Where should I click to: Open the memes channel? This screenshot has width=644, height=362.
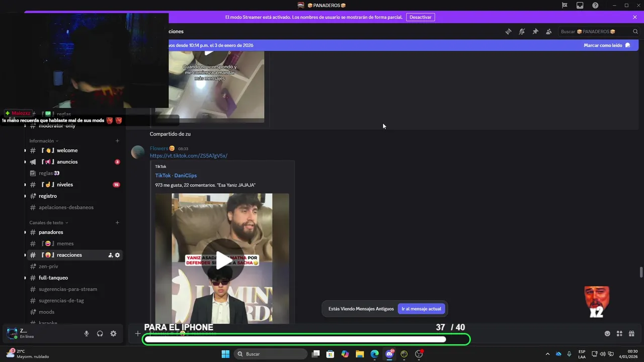[x=74, y=243]
